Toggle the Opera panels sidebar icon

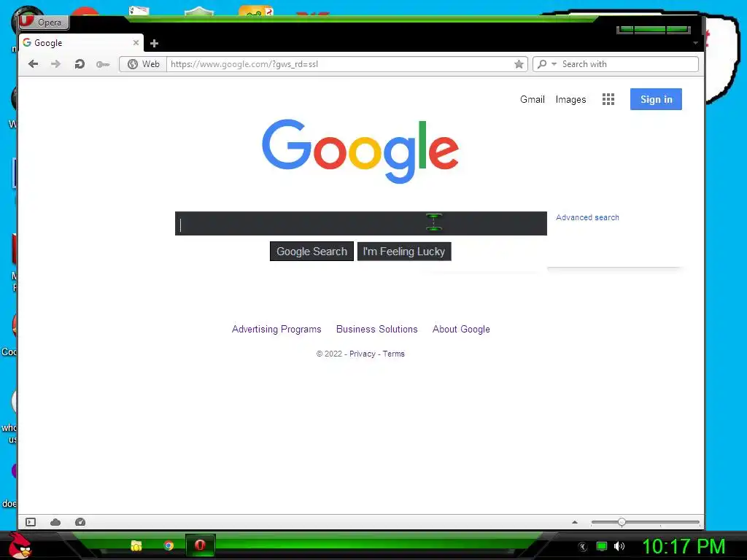click(x=31, y=522)
